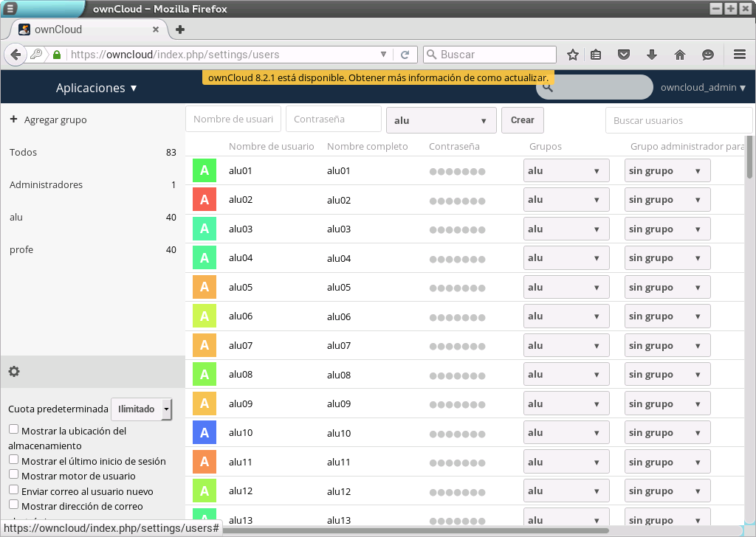756x537 pixels.
Task: Click the Pocket save icon
Action: (x=624, y=55)
